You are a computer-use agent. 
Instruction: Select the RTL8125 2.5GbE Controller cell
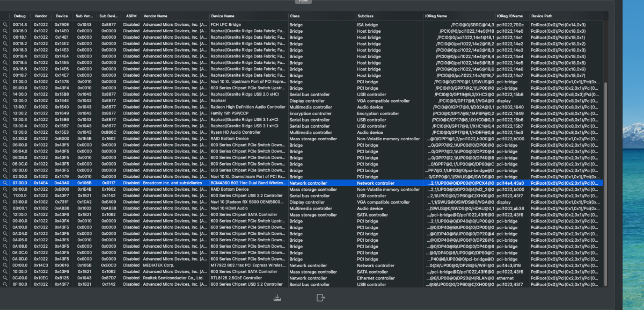pyautogui.click(x=236, y=278)
